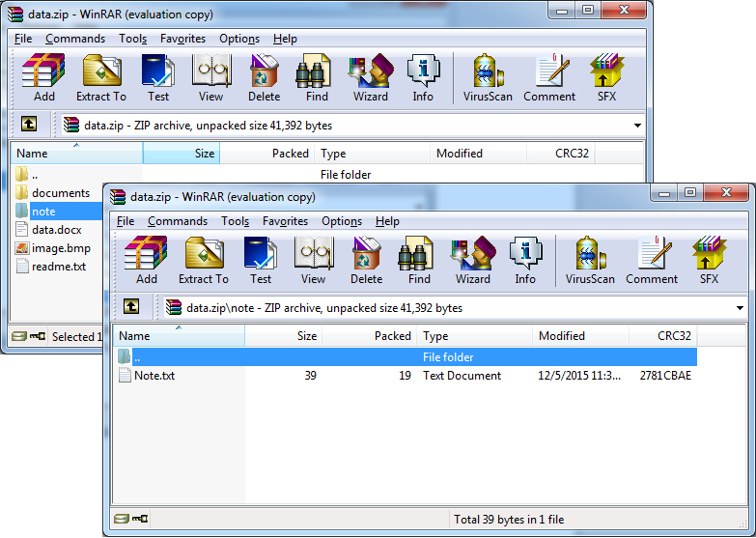Click VirusScan icon in back window
756x538 pixels.
[x=488, y=77]
